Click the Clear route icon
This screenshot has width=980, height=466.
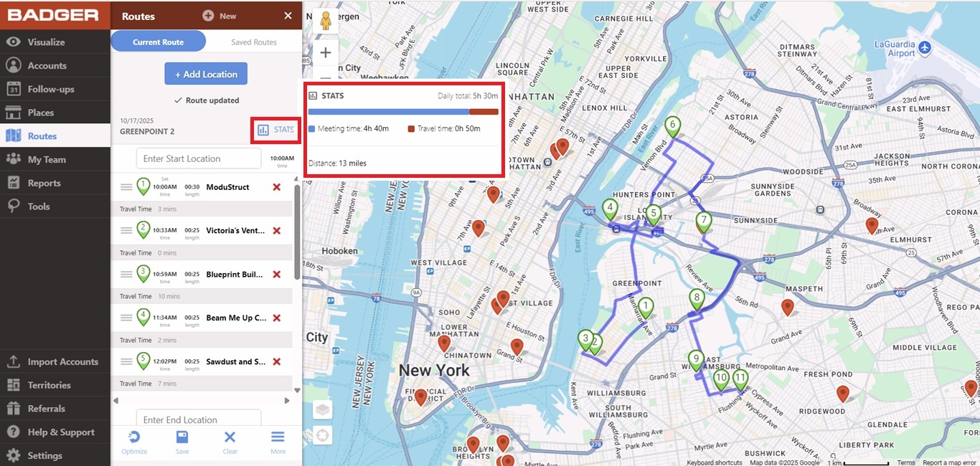230,438
